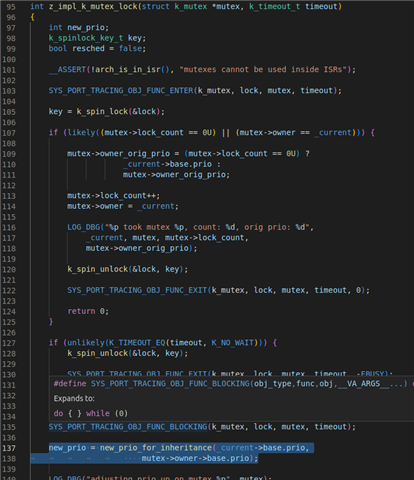The image size is (414, 480).
Task: Click 'do { } while (0)' expansion text
Action: coord(91,413)
